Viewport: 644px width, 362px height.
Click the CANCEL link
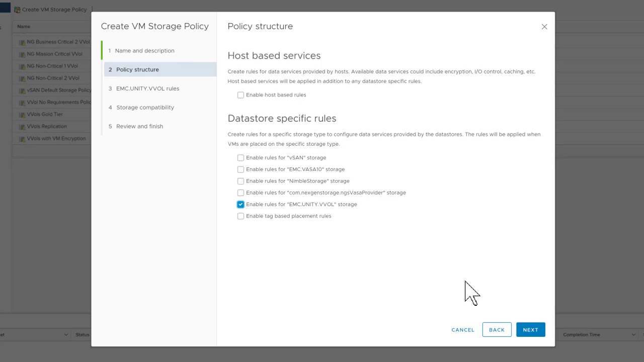(x=463, y=330)
